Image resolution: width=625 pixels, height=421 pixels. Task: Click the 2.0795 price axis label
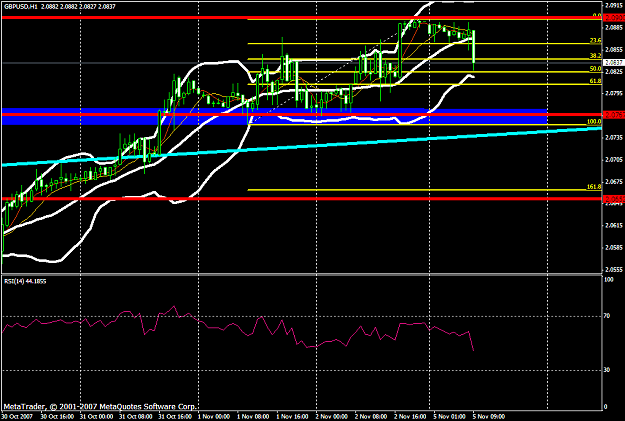614,93
